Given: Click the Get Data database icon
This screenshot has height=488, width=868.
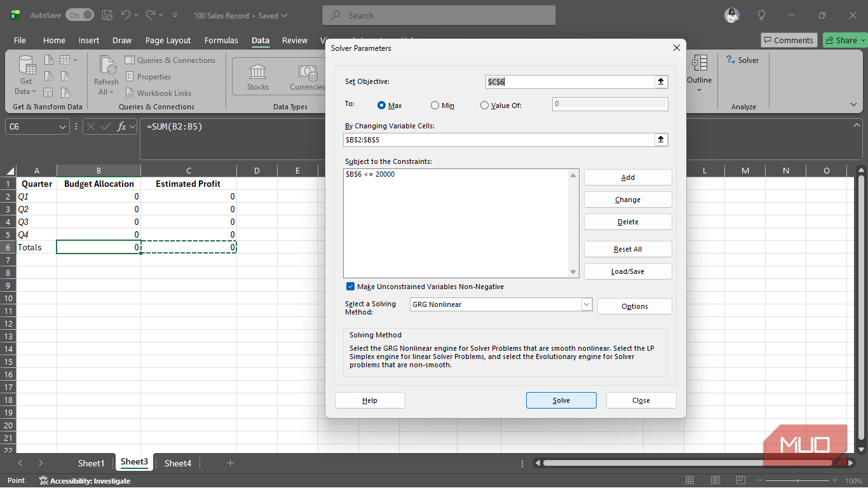Looking at the screenshot, I should (x=26, y=65).
